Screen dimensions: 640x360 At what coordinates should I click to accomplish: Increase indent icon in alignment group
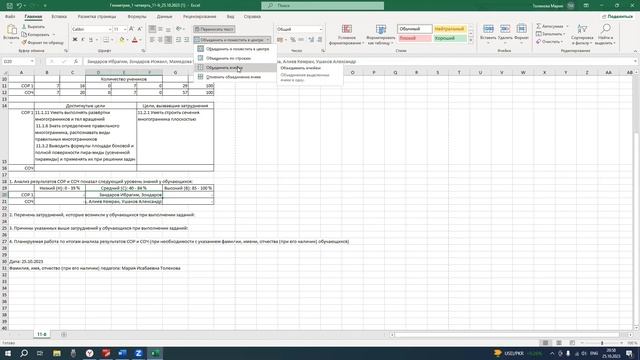pyautogui.click(x=187, y=40)
